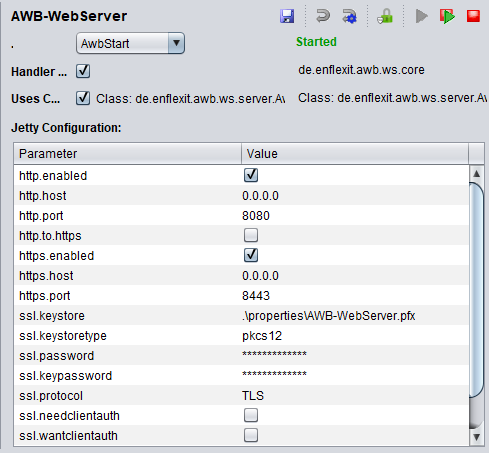Click the save floppy disk icon
Image resolution: width=489 pixels, height=453 pixels.
(x=287, y=16)
